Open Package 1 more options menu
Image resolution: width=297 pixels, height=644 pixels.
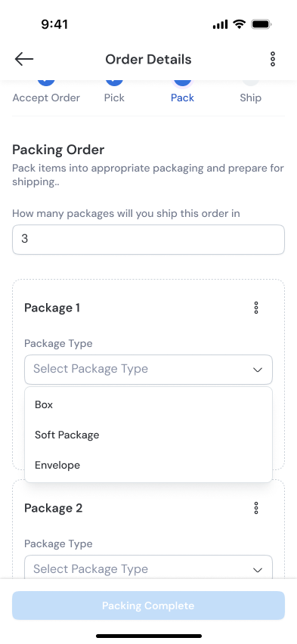tap(256, 308)
